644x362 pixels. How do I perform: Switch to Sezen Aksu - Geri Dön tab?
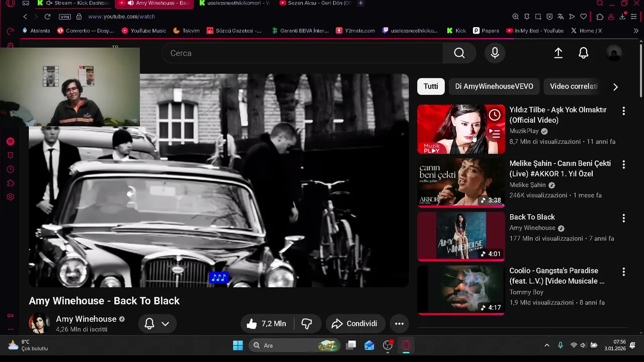click(x=315, y=4)
